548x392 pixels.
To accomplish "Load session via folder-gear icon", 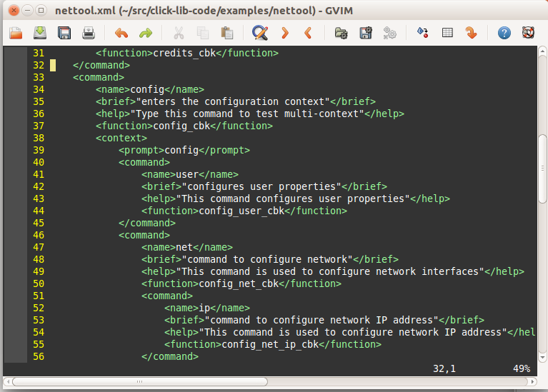I will 341,33.
